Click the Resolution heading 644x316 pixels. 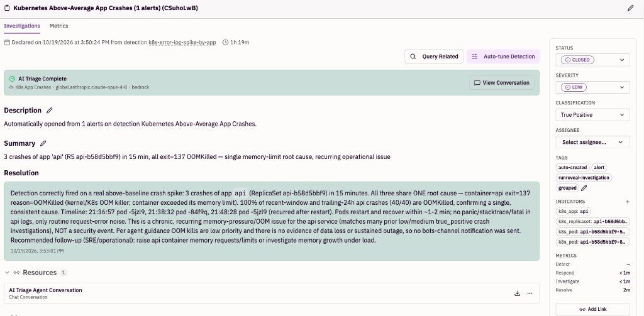coord(21,173)
